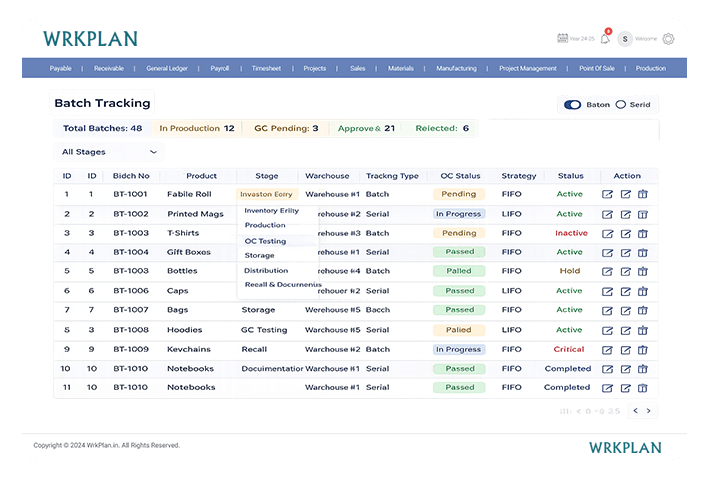708x477 pixels.
Task: Click trash icon in T-Shirts row
Action: click(643, 234)
